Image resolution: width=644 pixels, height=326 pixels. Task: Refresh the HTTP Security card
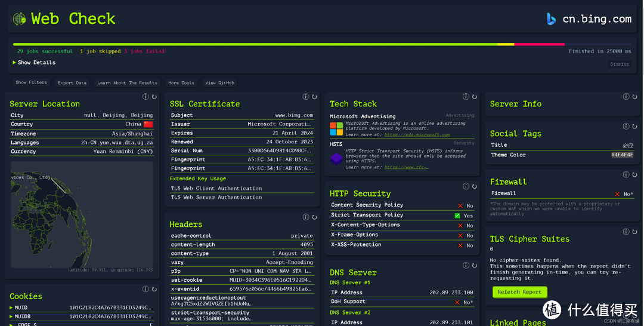click(x=475, y=186)
